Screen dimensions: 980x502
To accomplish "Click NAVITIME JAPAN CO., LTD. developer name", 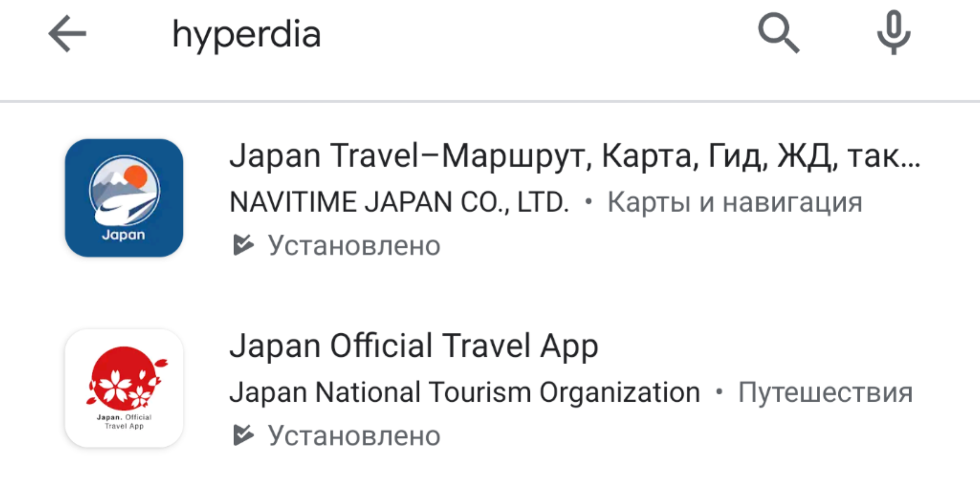I will pos(399,202).
